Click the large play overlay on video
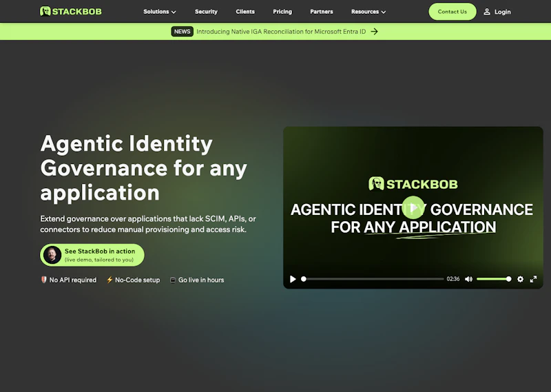Viewport: 551px width, 392px height. 413,207
